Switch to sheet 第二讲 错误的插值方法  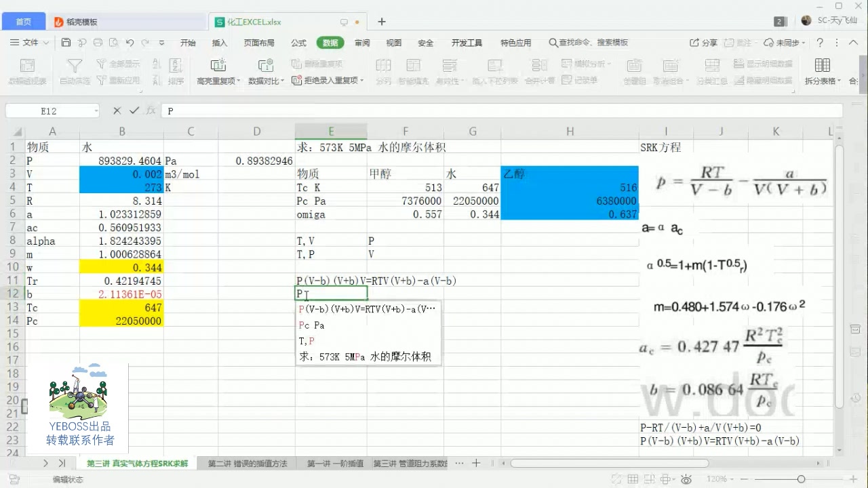[x=248, y=464]
